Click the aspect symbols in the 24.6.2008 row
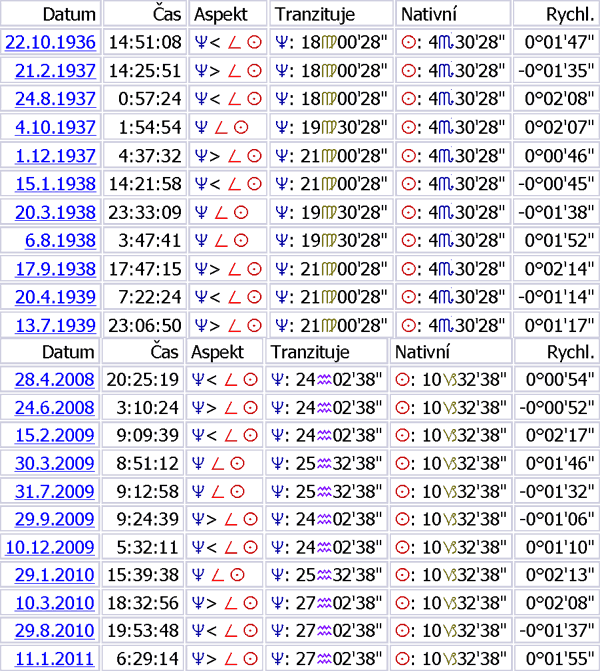This screenshot has width=600, height=671. 226,407
